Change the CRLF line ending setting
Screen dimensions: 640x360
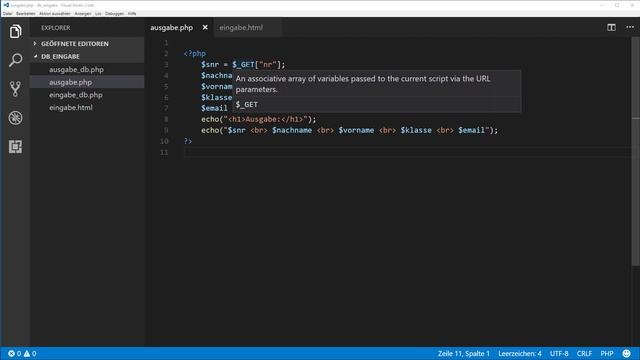[x=584, y=353]
